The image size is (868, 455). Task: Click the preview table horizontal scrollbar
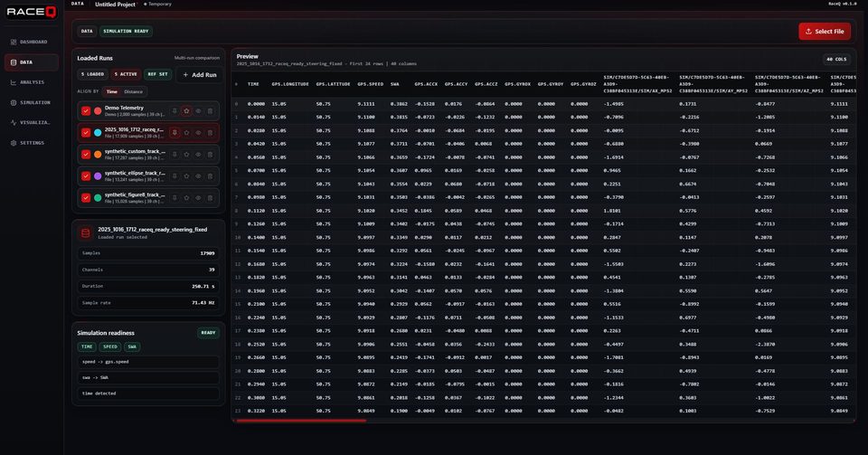coord(301,421)
